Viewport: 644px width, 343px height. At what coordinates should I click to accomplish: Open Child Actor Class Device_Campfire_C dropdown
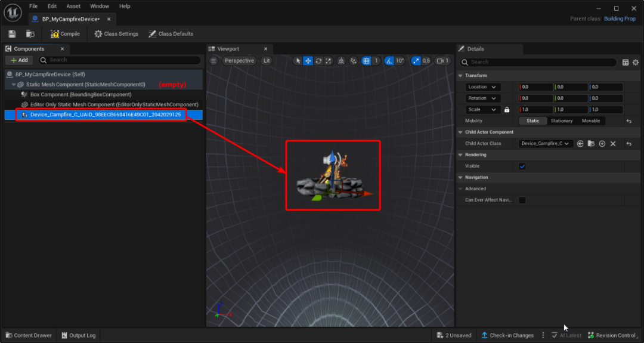[546, 143]
